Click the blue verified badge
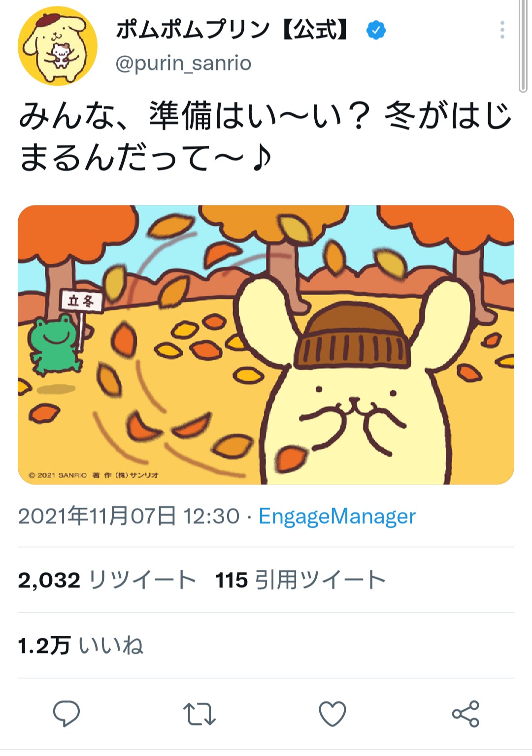 tap(376, 30)
